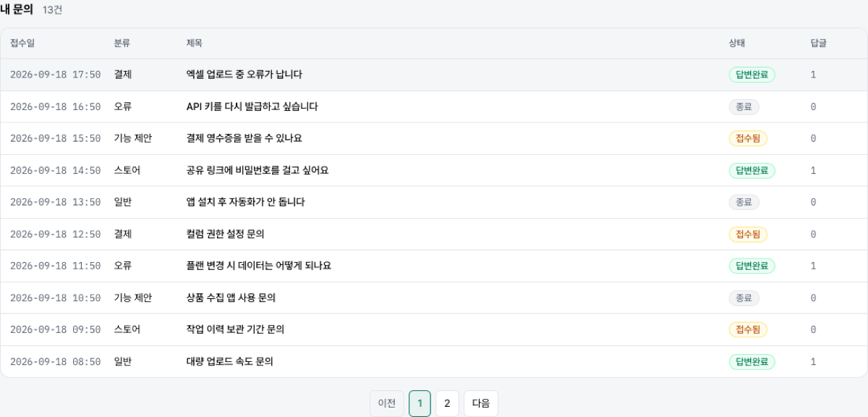Click reply count 1 in the 공유 링크 row
Screen dimensions: 868x417
814,170
